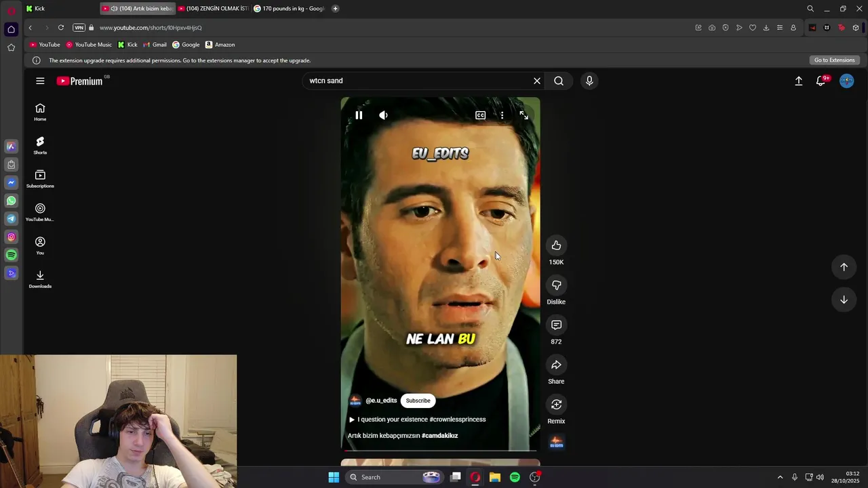868x488 pixels.
Task: Click the search magnifier button
Action: (559, 81)
